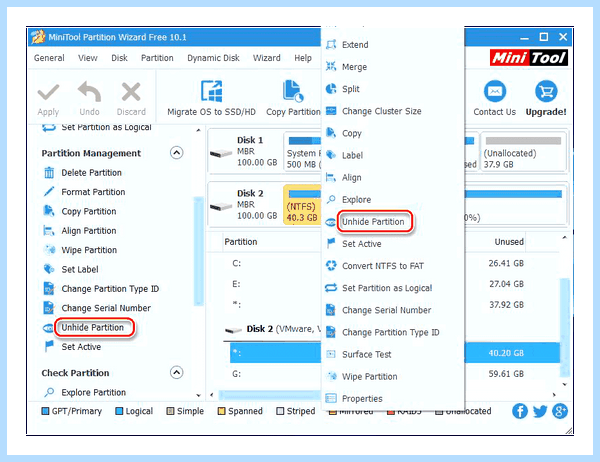Open the Google Plus icon link
The height and width of the screenshot is (462, 600).
560,411
